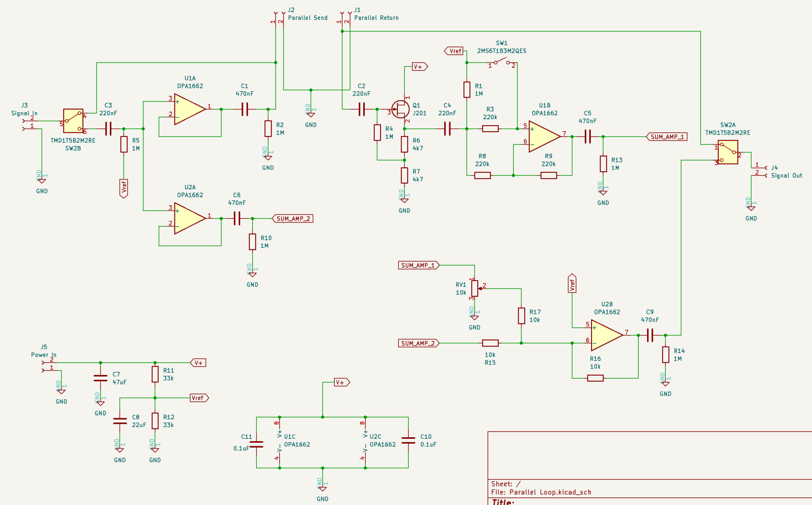Click the V+ label above U1C/U2C
Viewport: 812px width, 505px height.
tap(342, 382)
